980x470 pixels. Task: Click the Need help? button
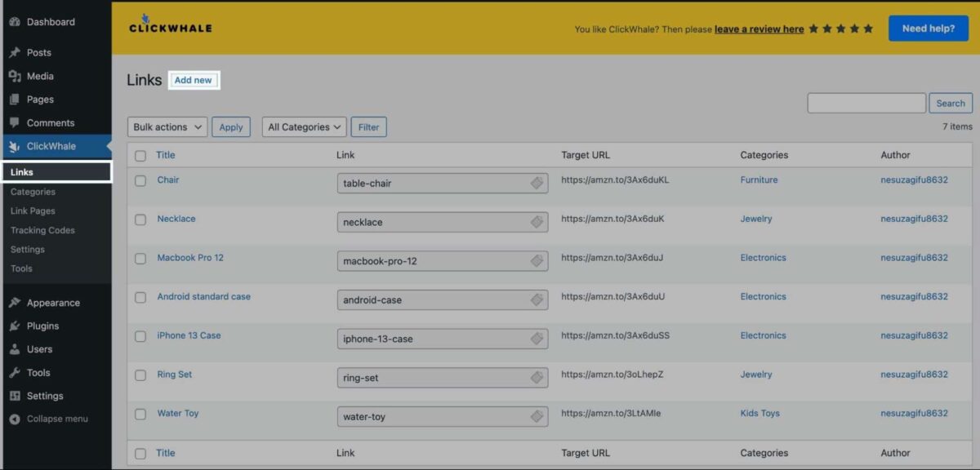(928, 29)
